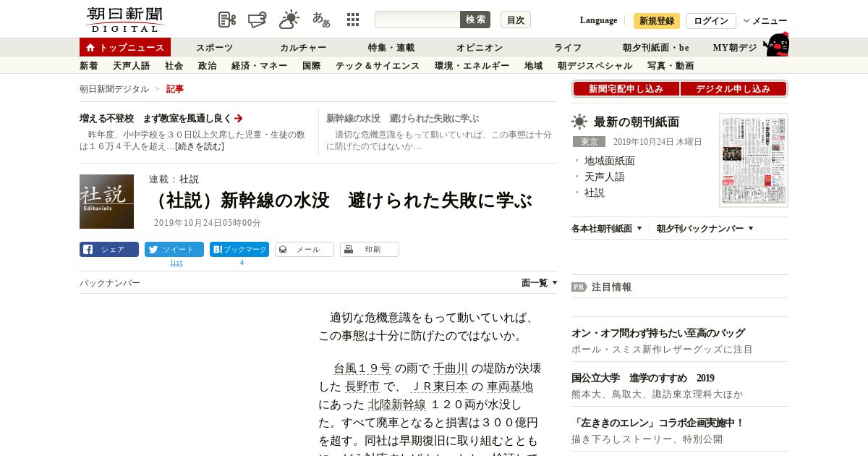Image resolution: width=868 pixels, height=456 pixels.
Task: Click the red arrow after 増える不登校 headline
Action: tap(239, 118)
